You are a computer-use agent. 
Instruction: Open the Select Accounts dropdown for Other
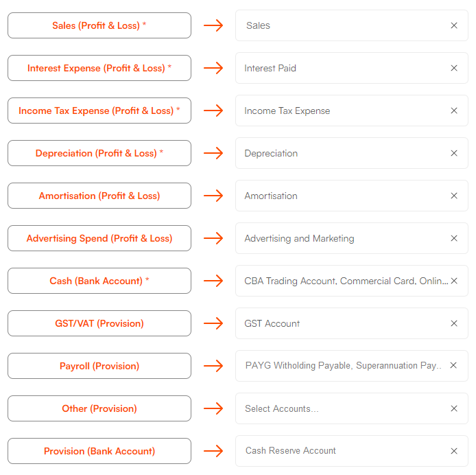tap(352, 408)
